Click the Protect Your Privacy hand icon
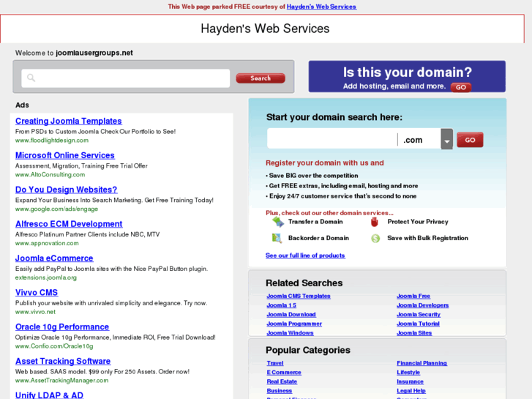Screen dimensions: 532x399 [x=375, y=222]
